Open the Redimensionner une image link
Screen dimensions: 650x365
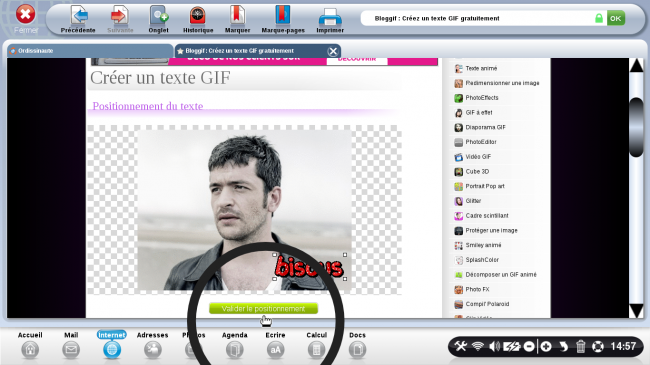[502, 83]
